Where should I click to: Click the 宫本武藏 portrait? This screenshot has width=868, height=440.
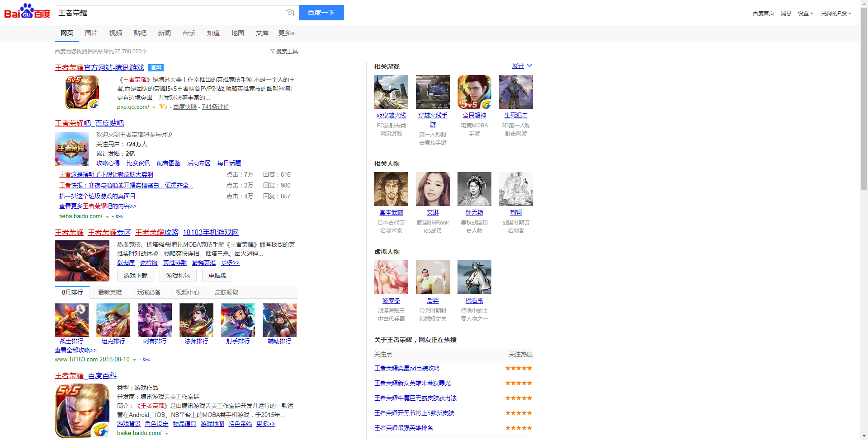(391, 189)
